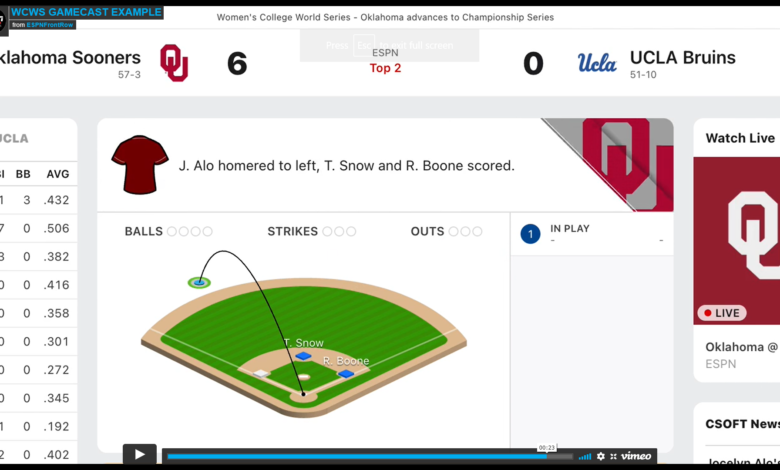Seek within the video progress bar
Image resolution: width=780 pixels, height=470 pixels.
click(370, 456)
